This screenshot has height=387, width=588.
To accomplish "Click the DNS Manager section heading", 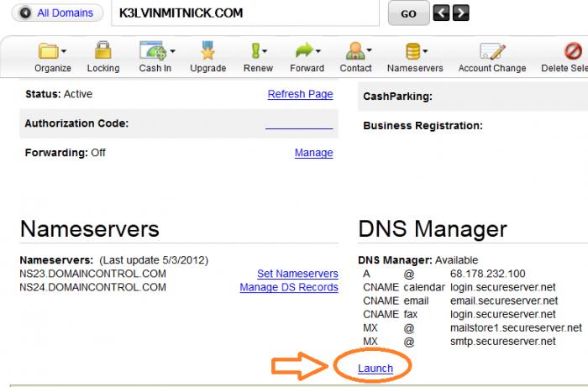I will pyautogui.click(x=433, y=229).
